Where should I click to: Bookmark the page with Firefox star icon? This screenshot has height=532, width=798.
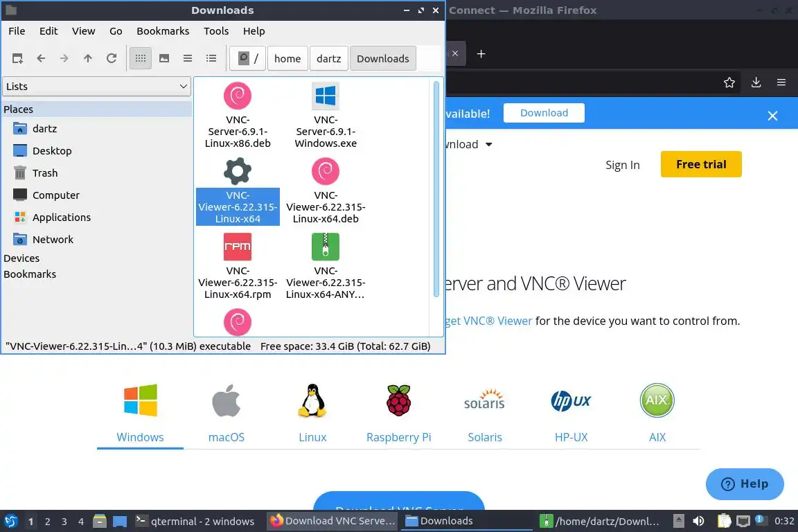click(729, 82)
